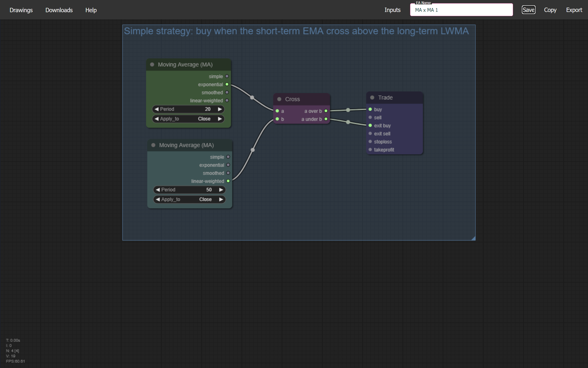The image size is (588, 368).
Task: Click the left arrow on the top Apply_to Close selector
Action: point(157,119)
